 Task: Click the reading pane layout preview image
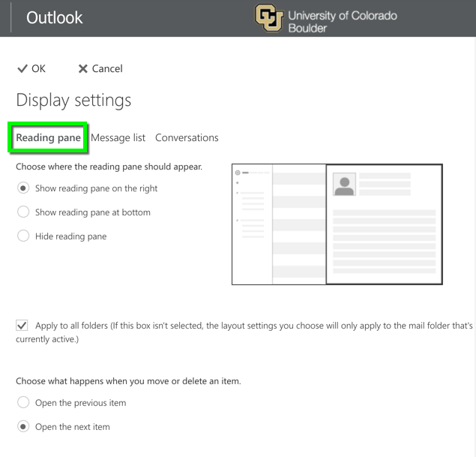337,224
